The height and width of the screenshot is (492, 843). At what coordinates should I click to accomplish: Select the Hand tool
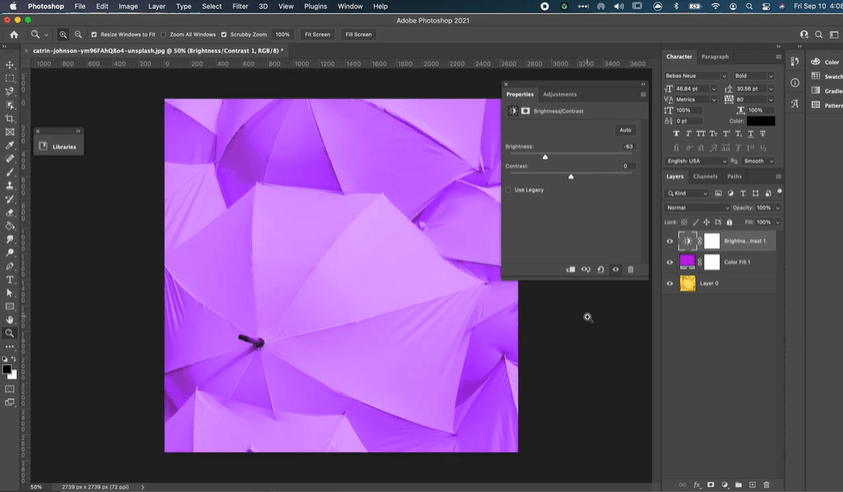point(10,320)
